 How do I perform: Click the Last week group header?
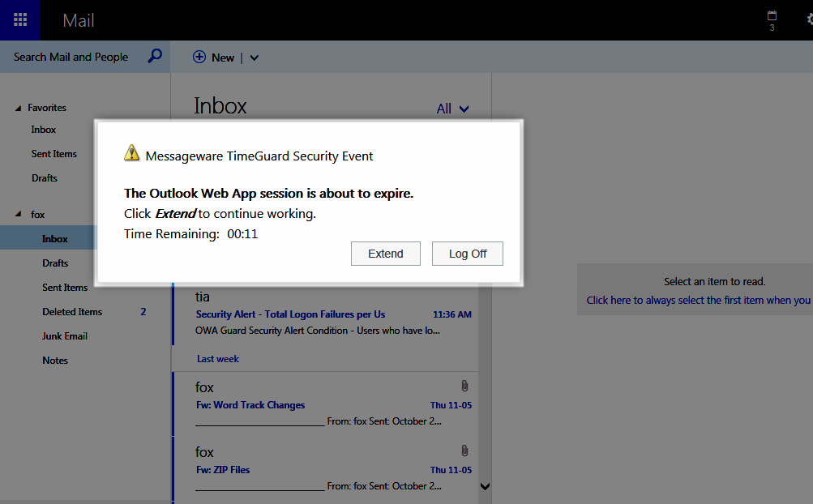tap(218, 359)
